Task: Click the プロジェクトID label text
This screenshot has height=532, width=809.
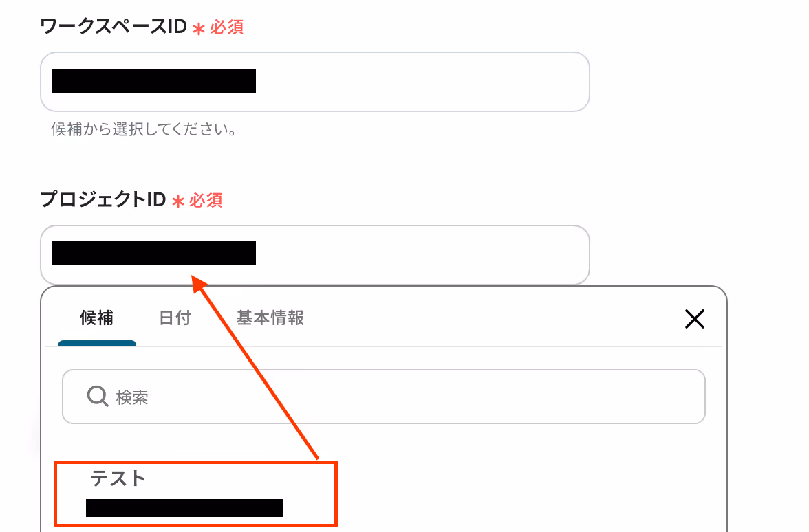Action: coord(103,199)
